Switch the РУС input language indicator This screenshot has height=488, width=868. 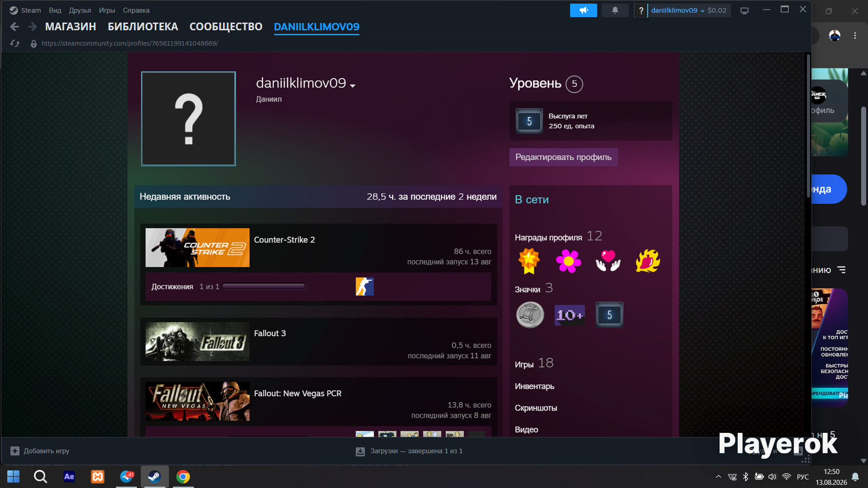pos(803,477)
